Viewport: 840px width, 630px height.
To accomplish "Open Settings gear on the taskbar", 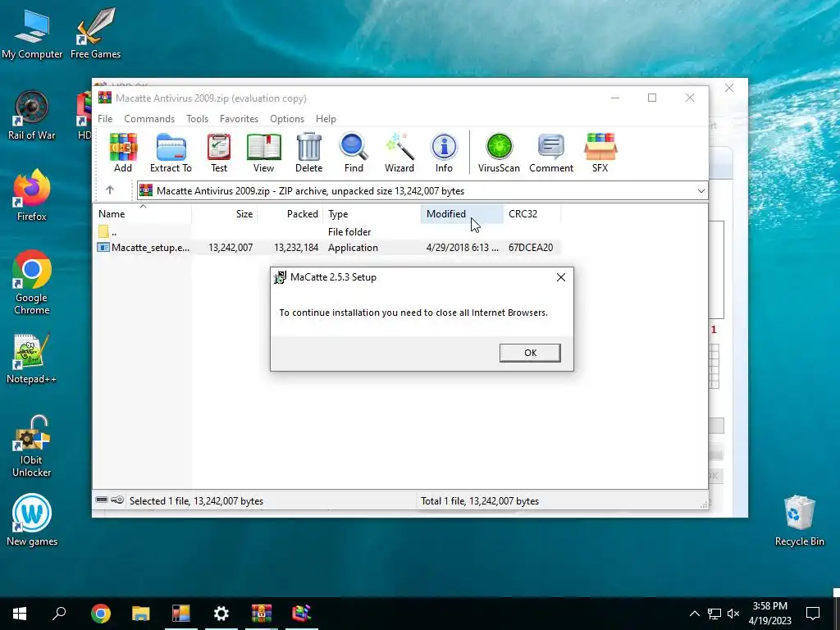I will [x=221, y=614].
